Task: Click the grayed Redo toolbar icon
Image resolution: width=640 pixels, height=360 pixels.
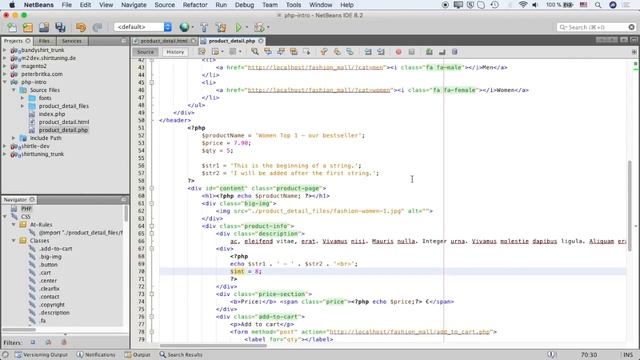Action: click(97, 27)
